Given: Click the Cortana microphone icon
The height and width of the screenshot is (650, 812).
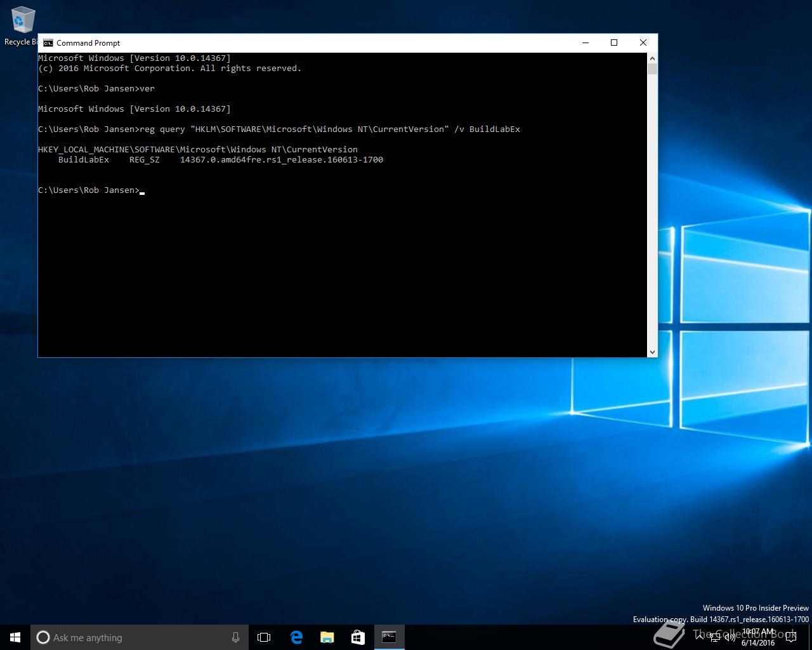Looking at the screenshot, I should point(235,637).
